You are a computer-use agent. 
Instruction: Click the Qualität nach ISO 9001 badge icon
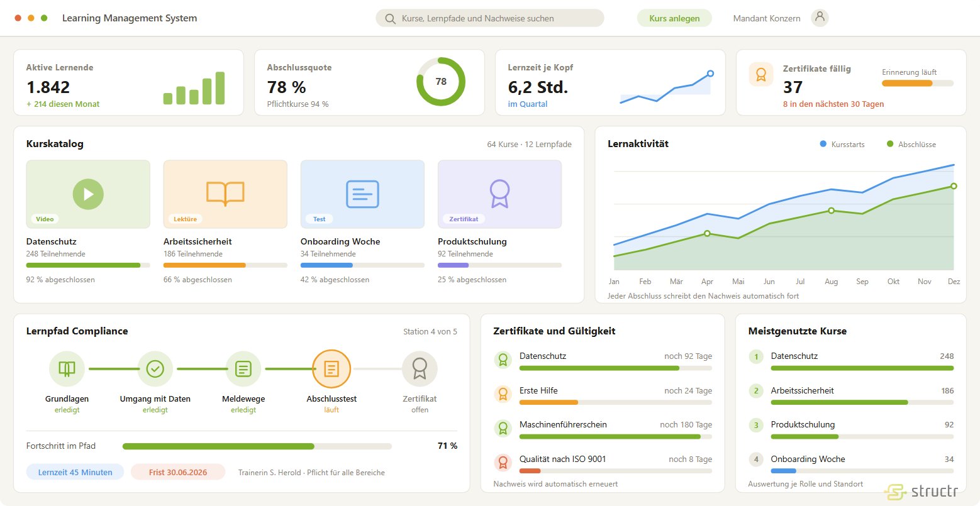point(503,463)
